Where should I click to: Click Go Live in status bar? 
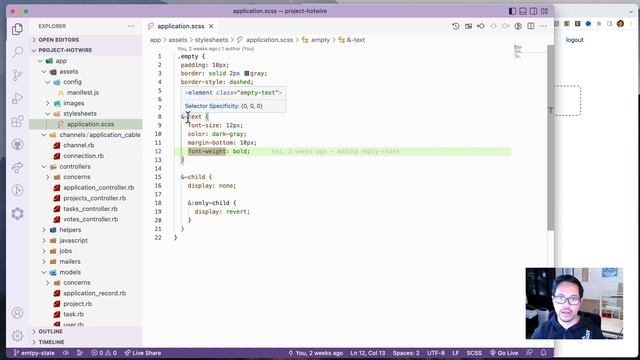[504, 353]
